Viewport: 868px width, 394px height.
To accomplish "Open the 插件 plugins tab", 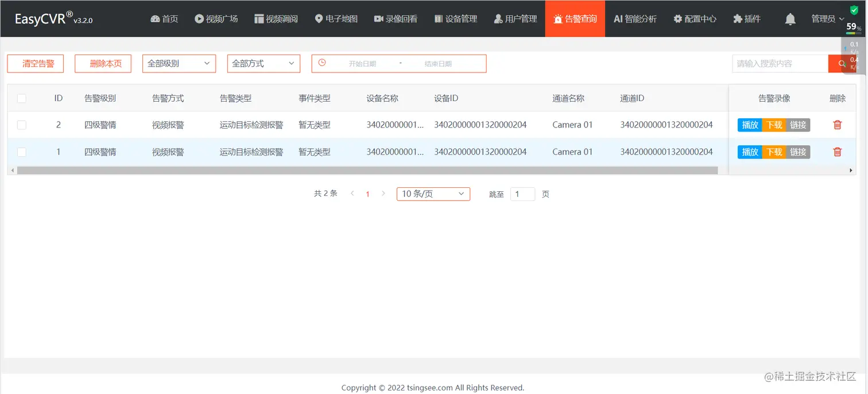I will [x=747, y=19].
